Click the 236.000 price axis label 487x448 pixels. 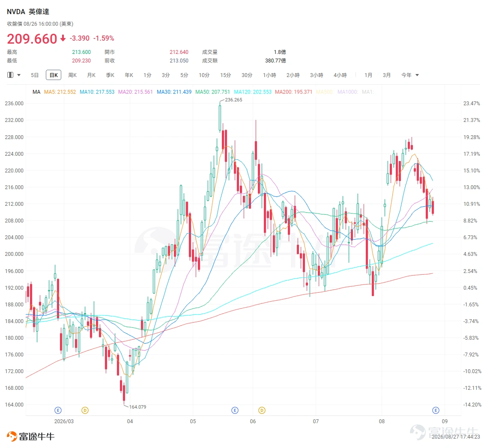(14, 103)
